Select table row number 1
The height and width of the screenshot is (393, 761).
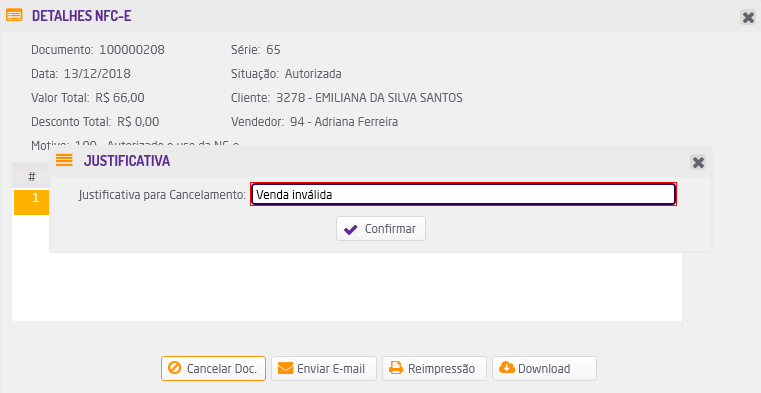pos(32,201)
